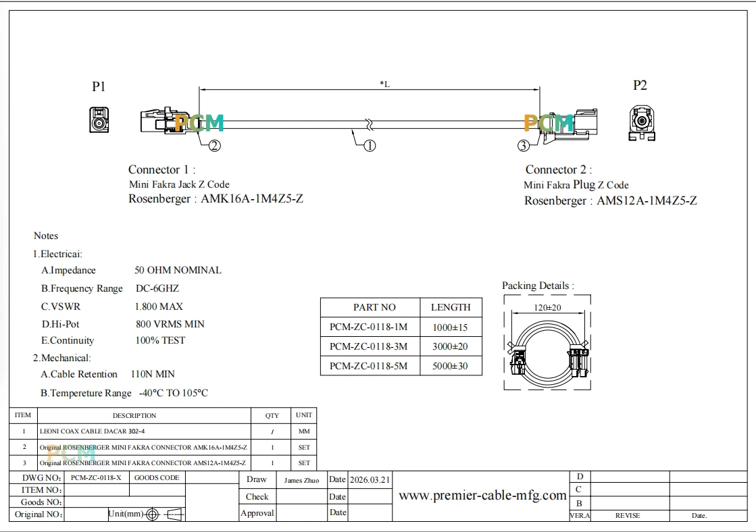Click the *L length dimension label
This screenshot has width=756, height=532.
(384, 84)
